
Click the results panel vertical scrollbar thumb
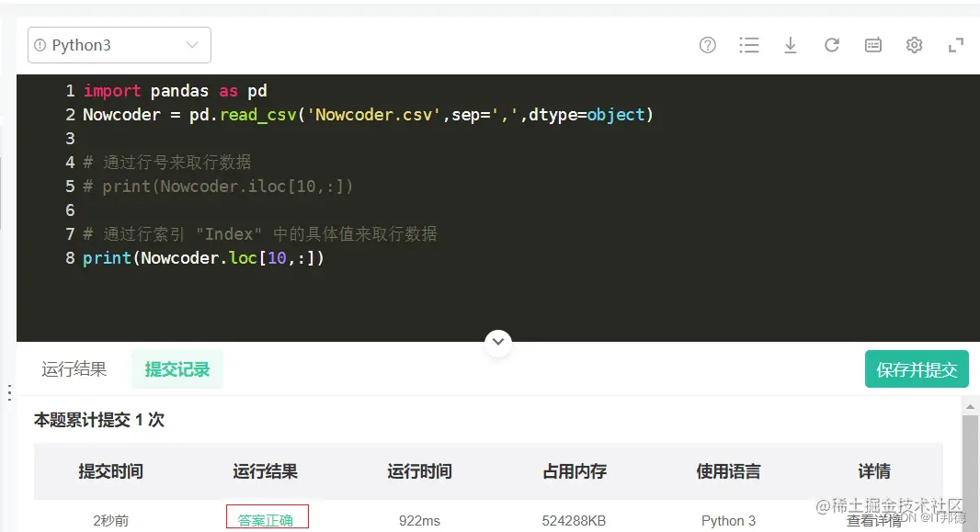970,474
